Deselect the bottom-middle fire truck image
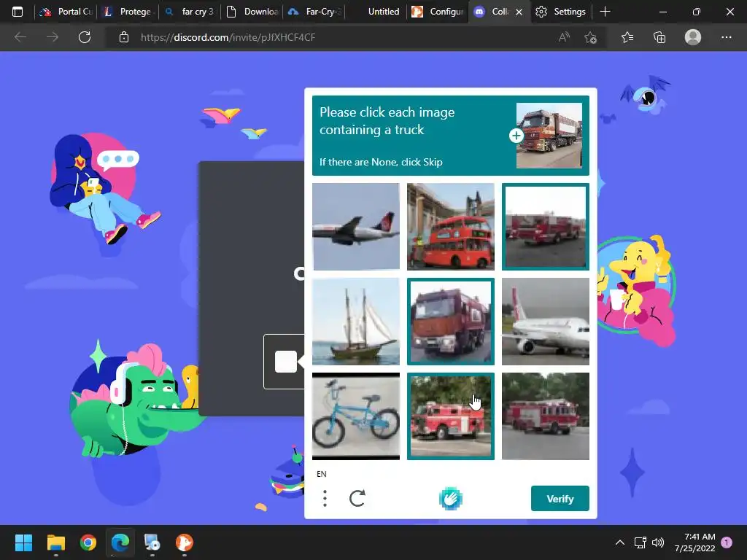 (x=451, y=416)
